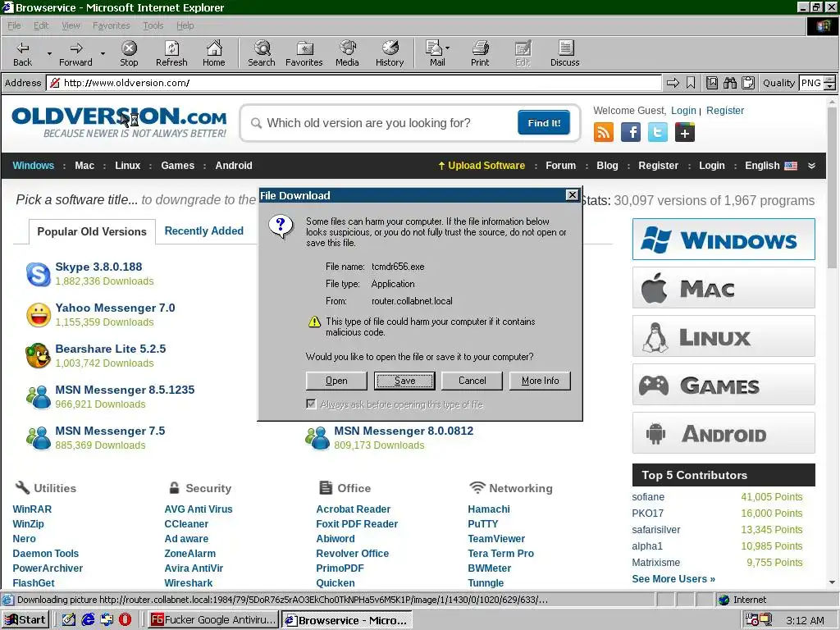Switch to the Recently Added tab

click(x=203, y=231)
